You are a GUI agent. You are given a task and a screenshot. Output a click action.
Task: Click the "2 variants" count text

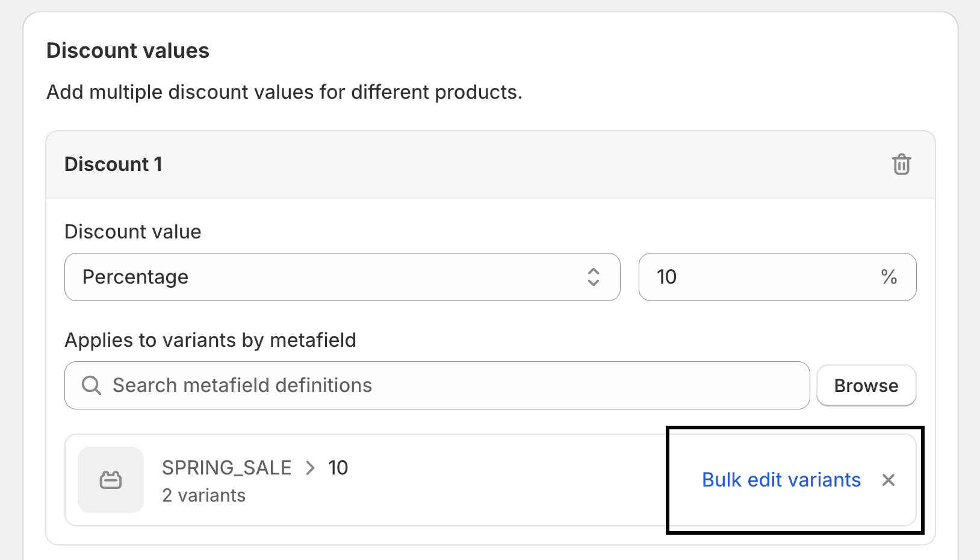[203, 496]
